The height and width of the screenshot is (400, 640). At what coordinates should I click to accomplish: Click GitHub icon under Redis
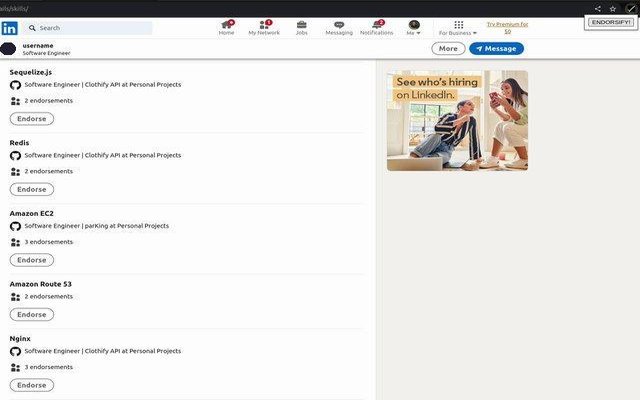tap(16, 156)
